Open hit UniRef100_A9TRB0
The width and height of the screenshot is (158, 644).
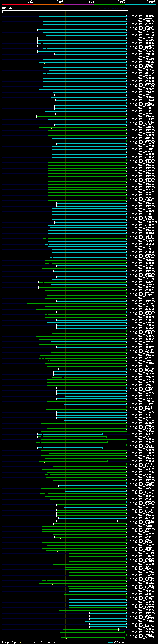tap(142, 30)
